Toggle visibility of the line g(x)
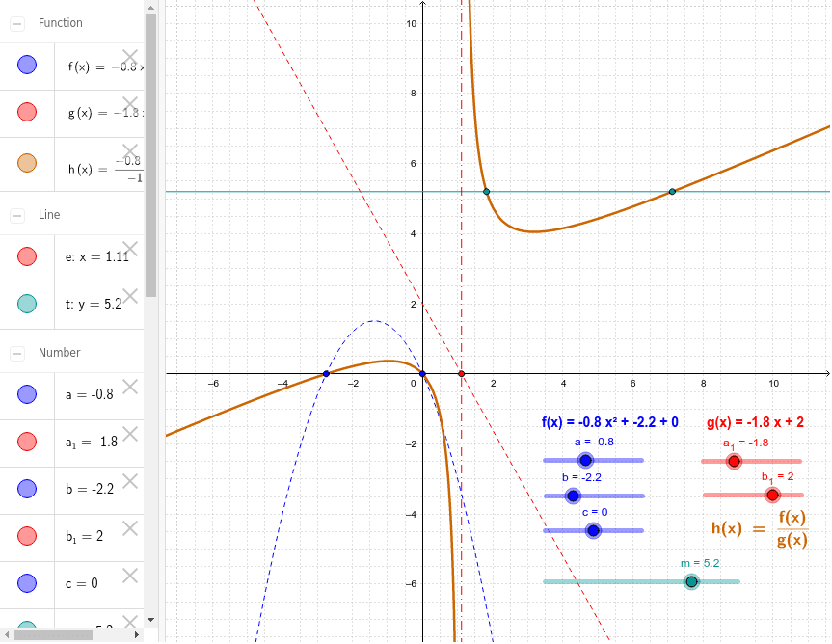The width and height of the screenshot is (832, 644). pos(27,113)
